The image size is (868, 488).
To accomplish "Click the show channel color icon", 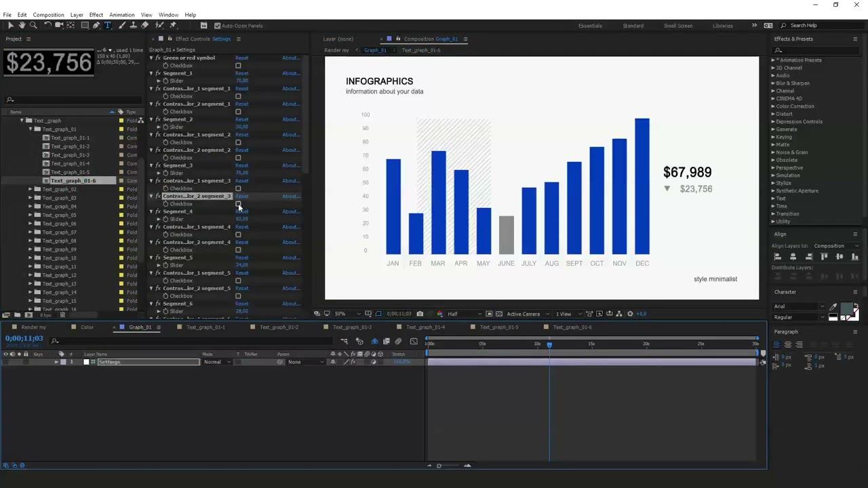I will click(x=439, y=314).
